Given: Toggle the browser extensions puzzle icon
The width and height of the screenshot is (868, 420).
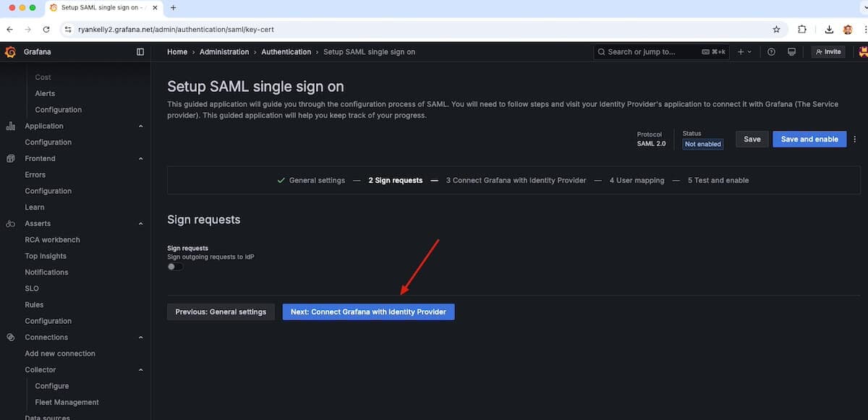Looking at the screenshot, I should (x=802, y=29).
